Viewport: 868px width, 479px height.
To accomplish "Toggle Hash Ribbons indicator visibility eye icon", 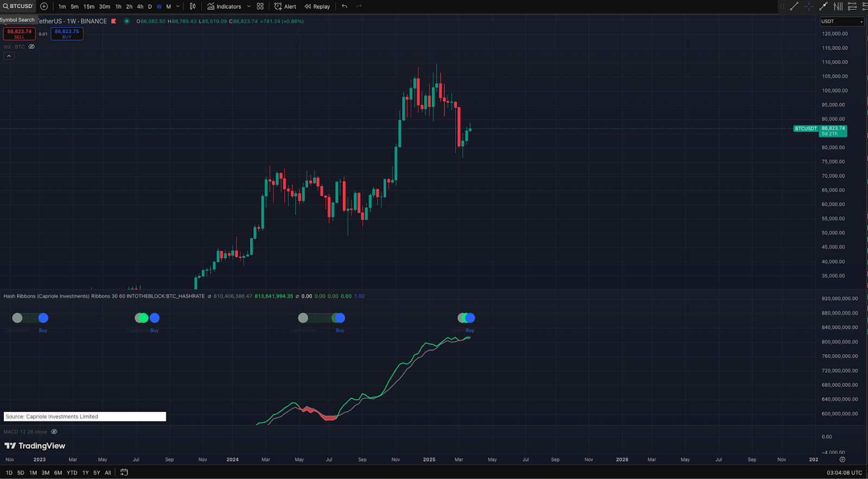I will click(x=209, y=296).
